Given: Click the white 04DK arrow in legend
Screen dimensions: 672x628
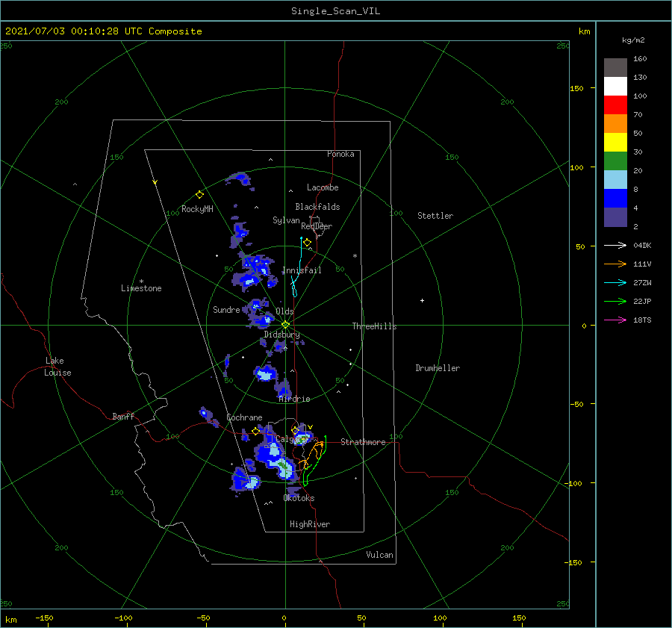Looking at the screenshot, I should coord(615,245).
